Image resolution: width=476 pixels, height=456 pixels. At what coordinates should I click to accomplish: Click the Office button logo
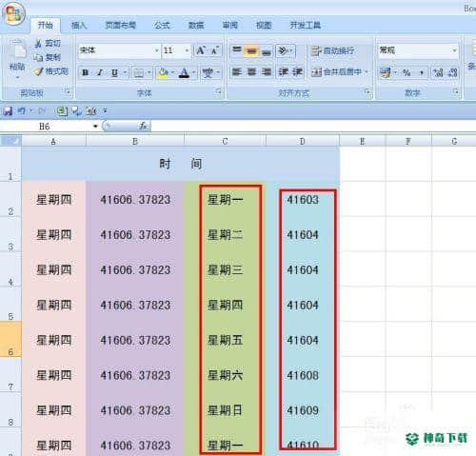click(13, 14)
